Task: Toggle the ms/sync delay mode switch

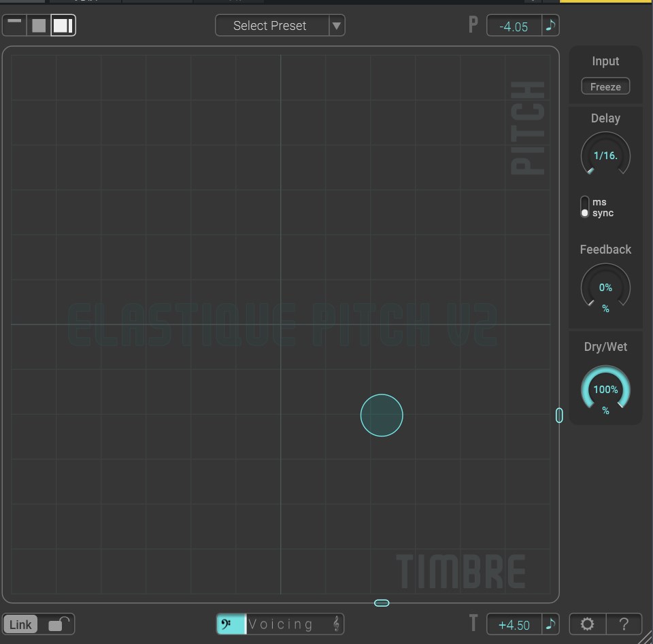Action: [x=584, y=207]
